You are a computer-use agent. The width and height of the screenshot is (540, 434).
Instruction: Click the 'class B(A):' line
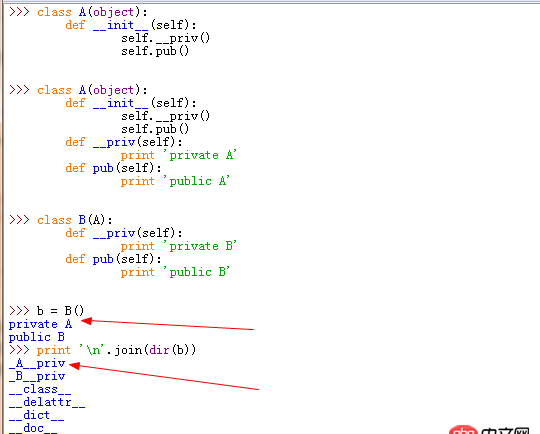tap(75, 220)
